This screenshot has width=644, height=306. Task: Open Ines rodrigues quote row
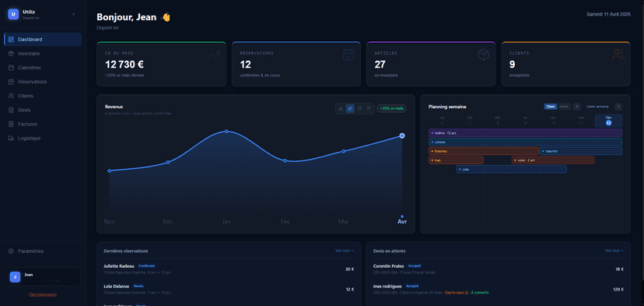click(499, 289)
